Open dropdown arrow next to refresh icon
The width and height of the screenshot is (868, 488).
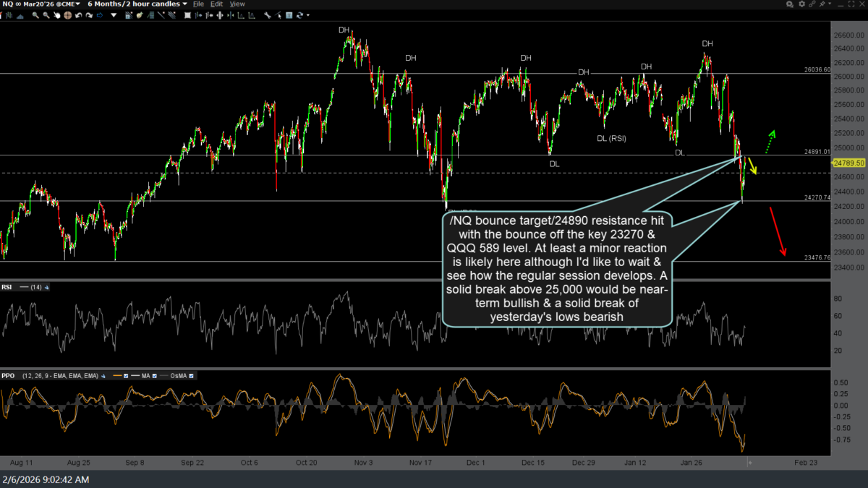pyautogui.click(x=308, y=15)
